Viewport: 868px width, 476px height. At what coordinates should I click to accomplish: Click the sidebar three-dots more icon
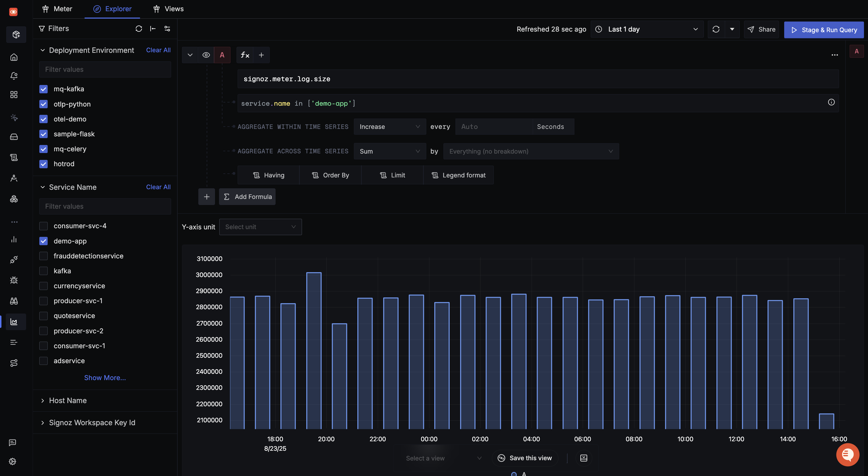[14, 222]
